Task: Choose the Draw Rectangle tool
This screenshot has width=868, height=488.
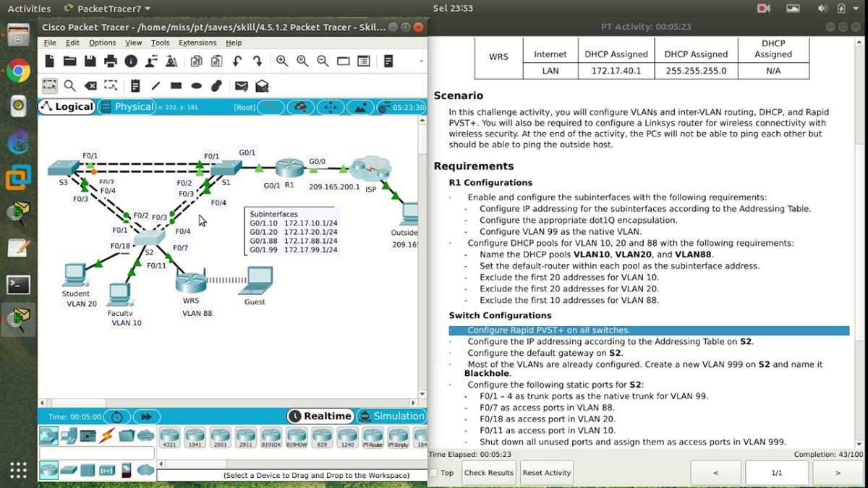Action: (176, 85)
